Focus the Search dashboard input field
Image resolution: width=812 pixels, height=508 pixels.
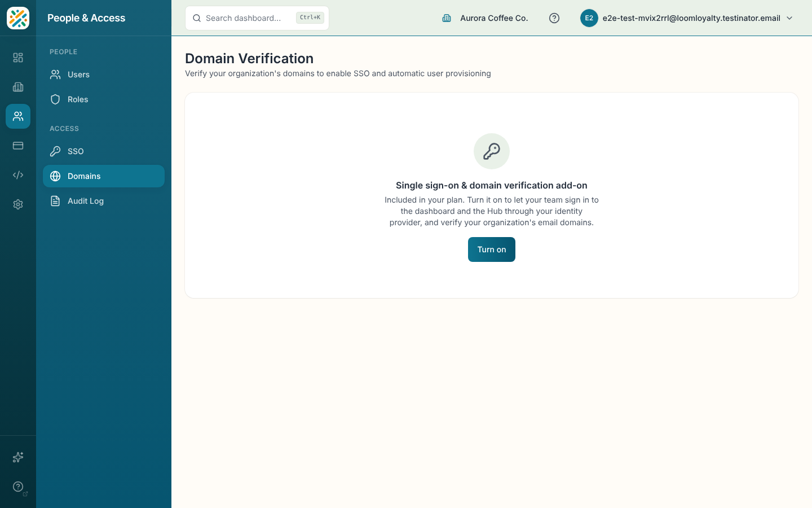(257, 18)
